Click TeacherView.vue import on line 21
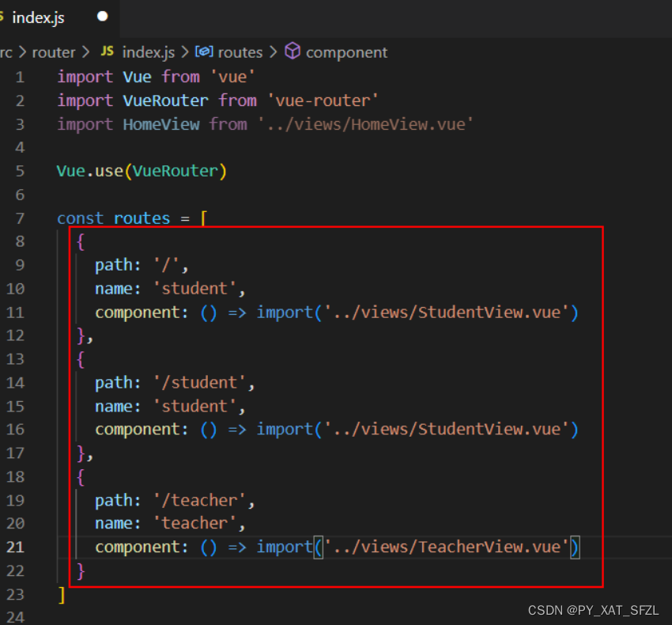 (447, 547)
